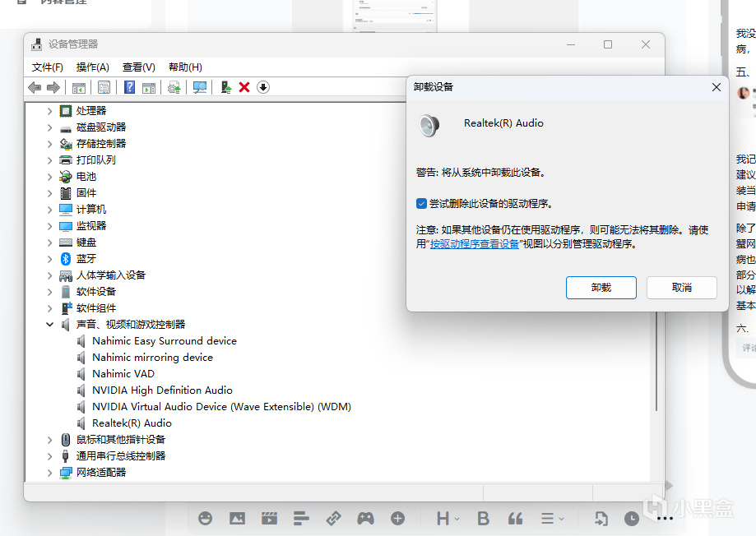Collapse the 声音、视频和游戏控制器 node
This screenshot has height=536, width=756.
49,325
